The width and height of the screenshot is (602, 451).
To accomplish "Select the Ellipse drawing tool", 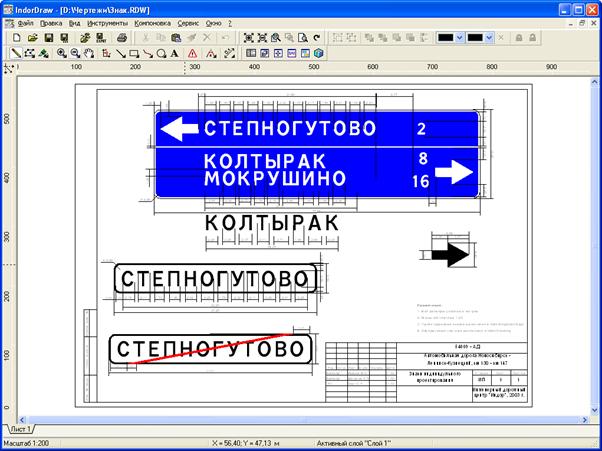I will pos(161,53).
